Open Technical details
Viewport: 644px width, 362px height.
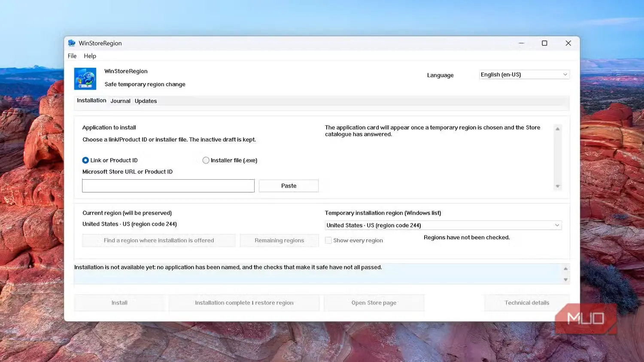coord(527,303)
